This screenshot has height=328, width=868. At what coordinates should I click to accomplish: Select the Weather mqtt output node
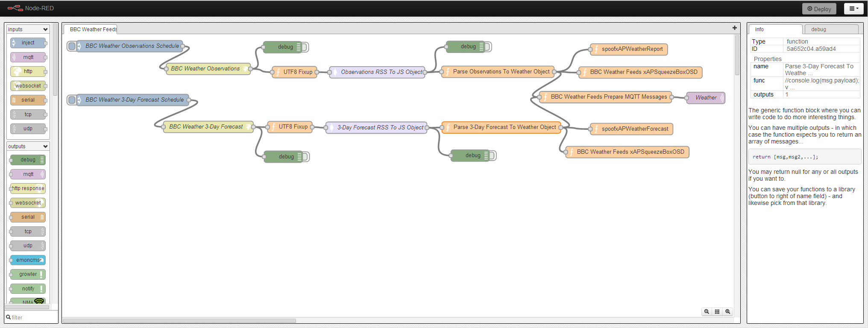pos(706,98)
